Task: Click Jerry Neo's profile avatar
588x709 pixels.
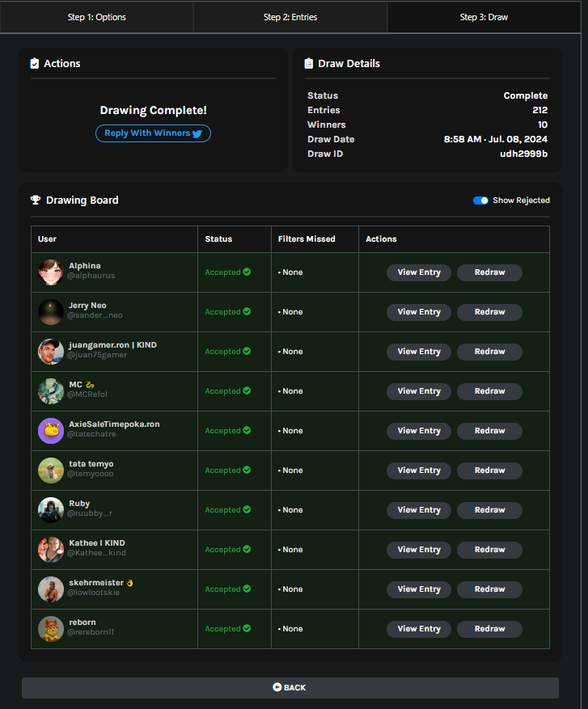Action: click(51, 312)
